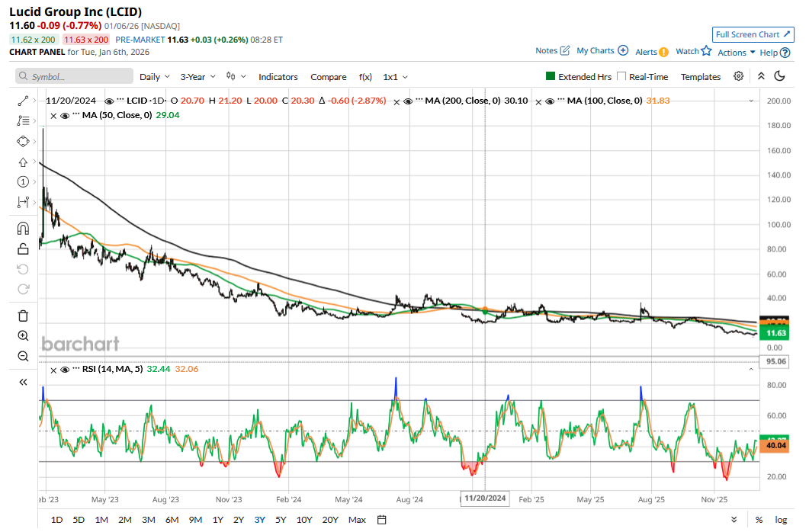
Task: Select the trend line drawing tool
Action: [x=23, y=101]
